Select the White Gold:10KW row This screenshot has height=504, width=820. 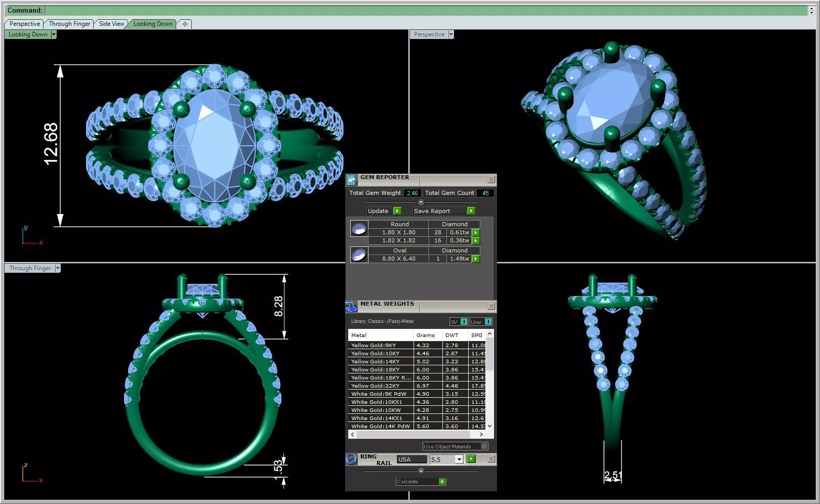click(417, 410)
